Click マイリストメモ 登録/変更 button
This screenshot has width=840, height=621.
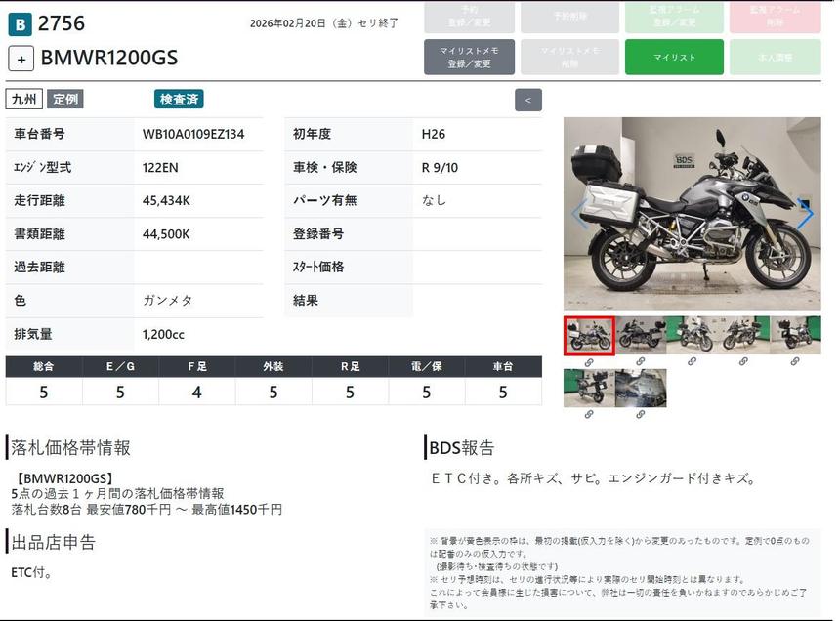click(469, 58)
